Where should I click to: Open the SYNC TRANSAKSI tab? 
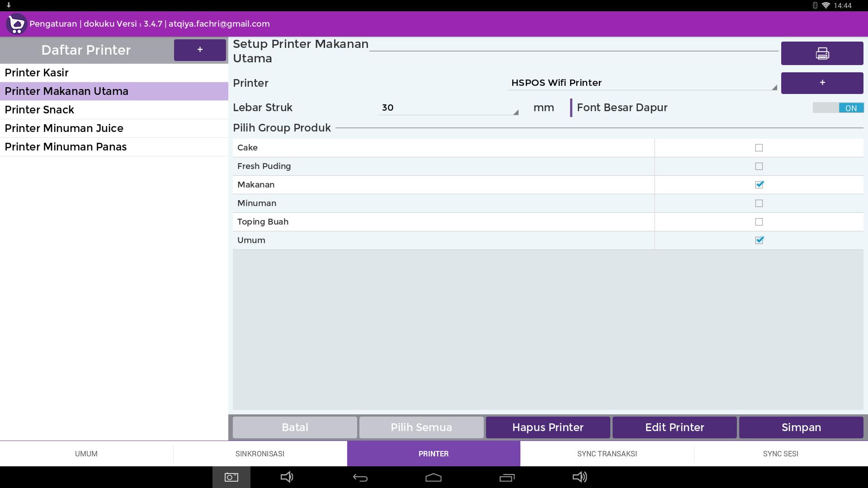tap(607, 454)
